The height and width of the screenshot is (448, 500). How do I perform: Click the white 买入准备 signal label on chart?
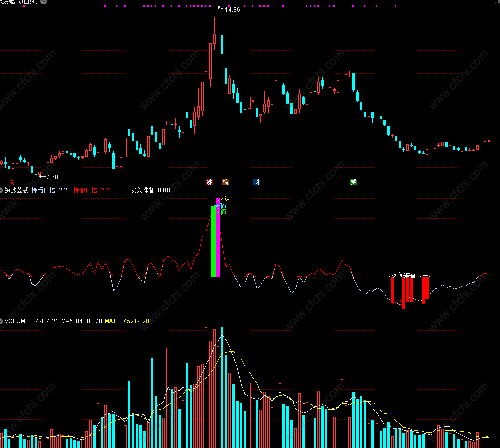(x=404, y=275)
